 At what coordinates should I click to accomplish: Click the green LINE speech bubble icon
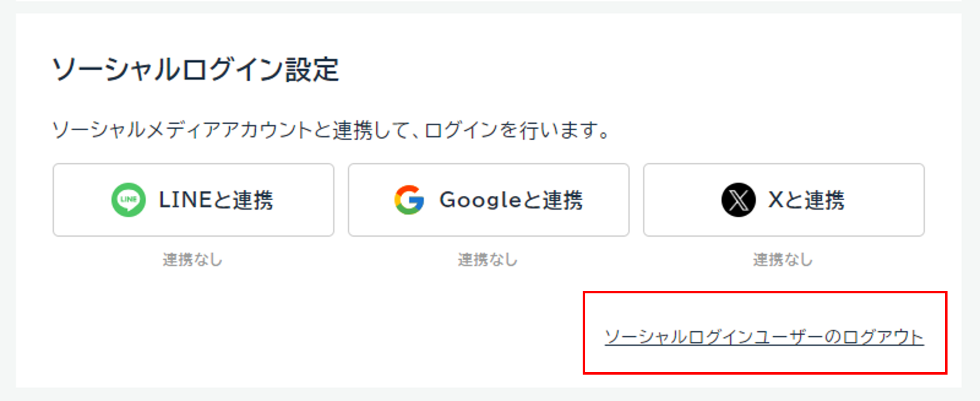click(x=128, y=200)
